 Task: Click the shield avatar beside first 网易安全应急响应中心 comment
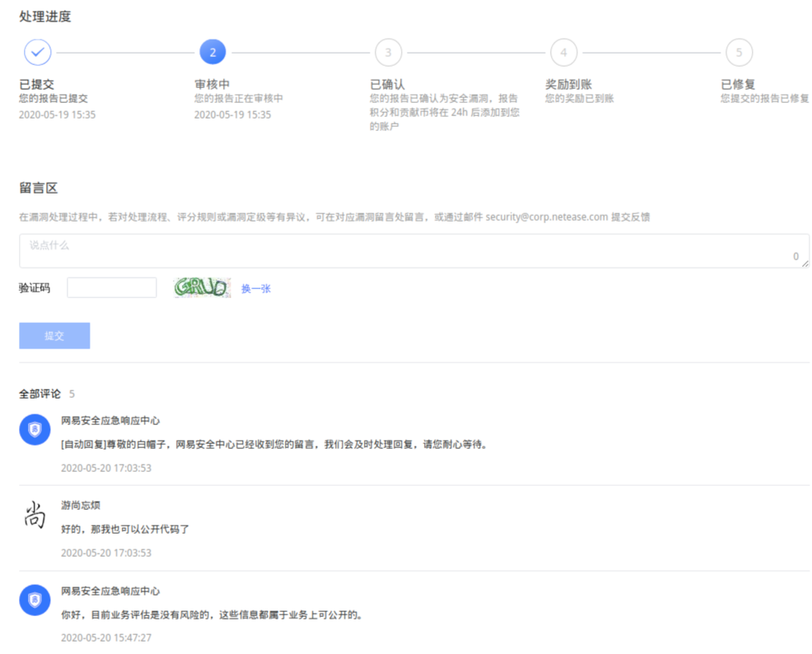34,429
